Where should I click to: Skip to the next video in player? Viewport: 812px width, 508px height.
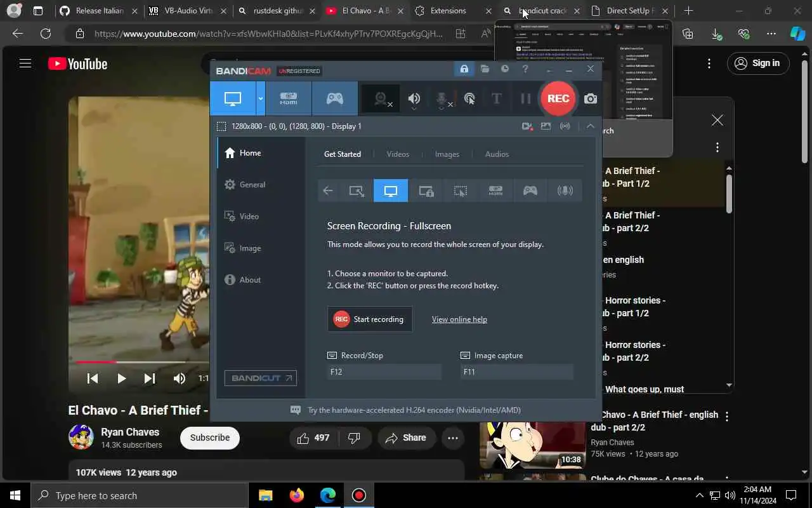[x=150, y=378]
